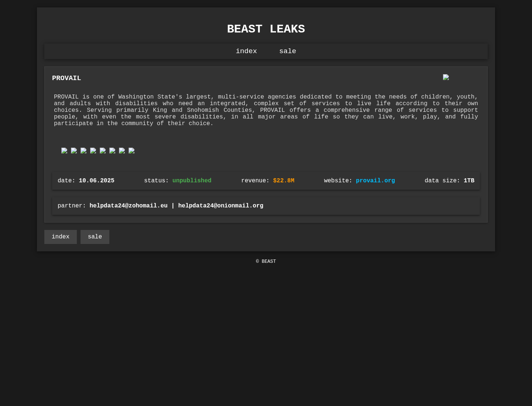532x406 pixels.
Task: Open the second broken image thumbnail
Action: click(x=74, y=151)
